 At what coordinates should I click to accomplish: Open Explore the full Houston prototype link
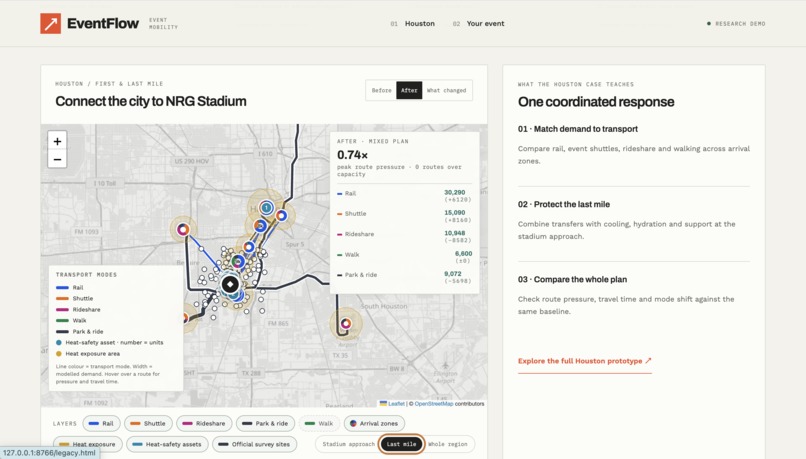584,361
